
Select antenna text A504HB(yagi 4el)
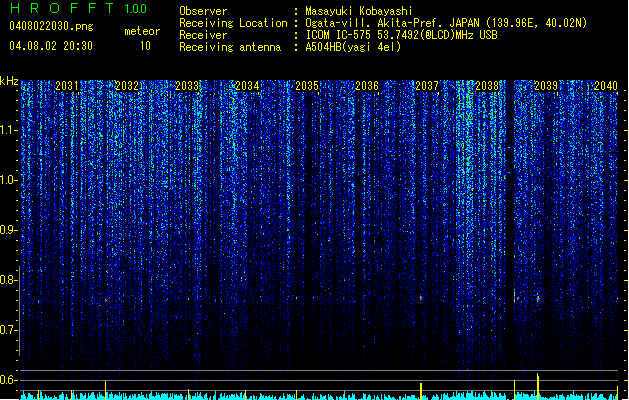click(353, 47)
